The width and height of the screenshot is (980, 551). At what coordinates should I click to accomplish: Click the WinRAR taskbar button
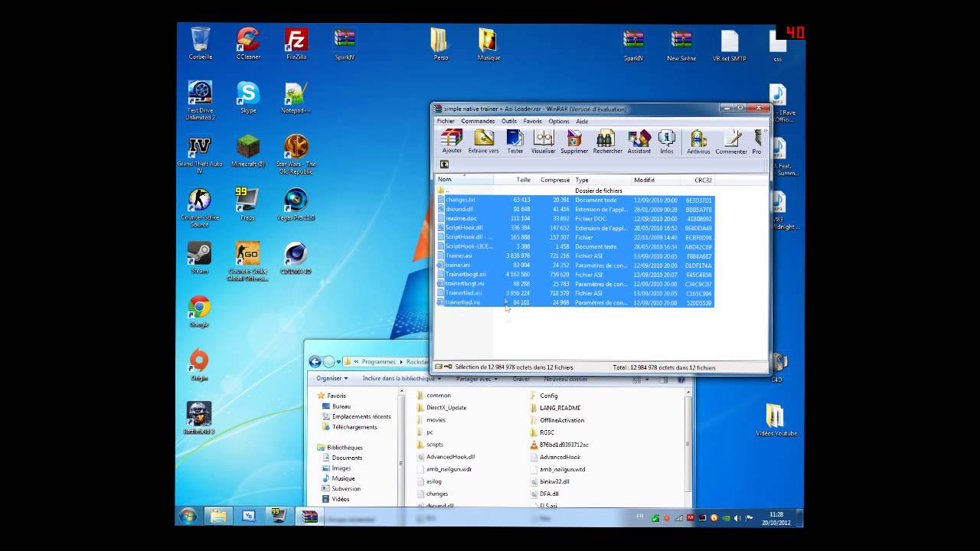point(309,516)
